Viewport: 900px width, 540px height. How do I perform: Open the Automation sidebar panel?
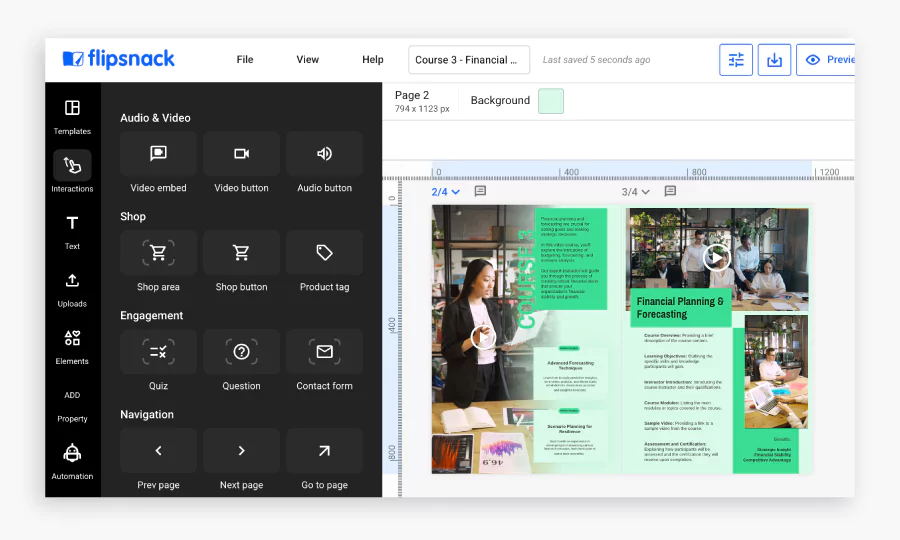click(x=72, y=462)
